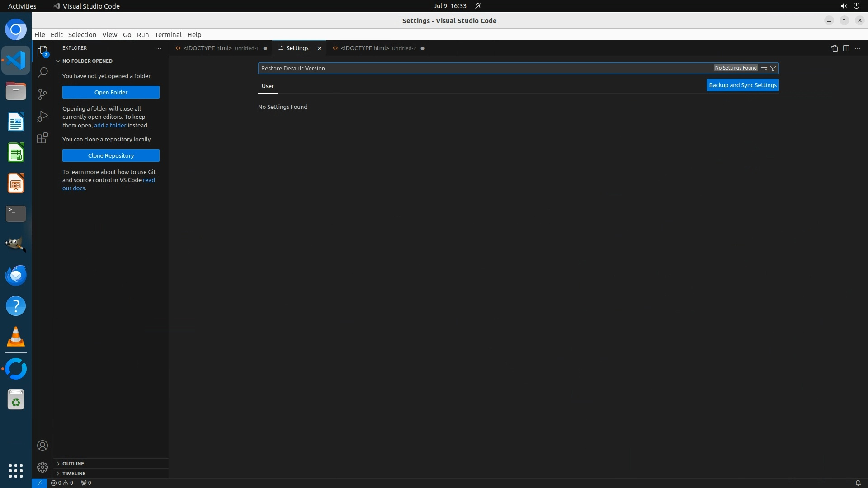Viewport: 868px width, 488px height.
Task: Click the Accounts icon in activity bar
Action: tap(42, 446)
